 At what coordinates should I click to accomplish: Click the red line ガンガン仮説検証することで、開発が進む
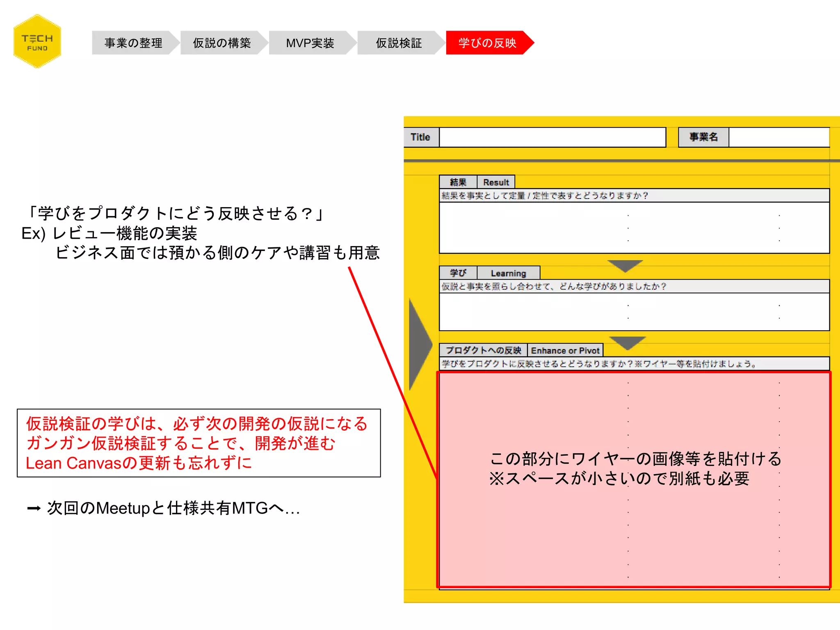click(x=181, y=443)
